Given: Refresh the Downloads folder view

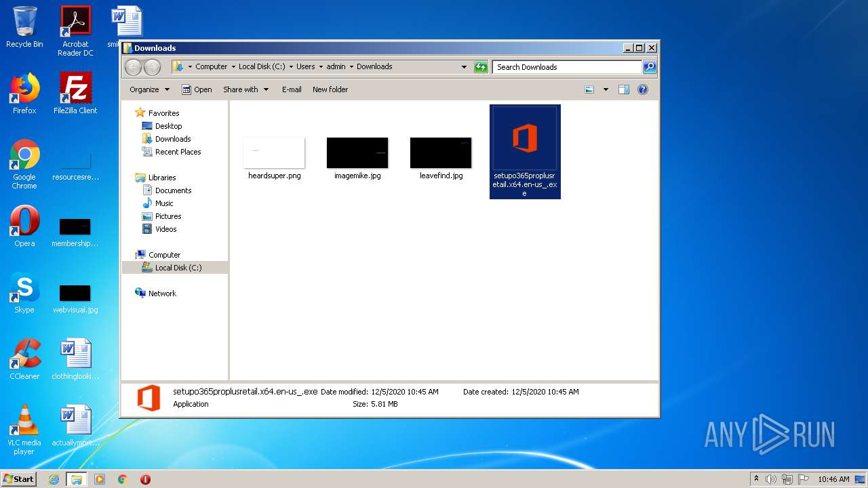Looking at the screenshot, I should point(481,66).
